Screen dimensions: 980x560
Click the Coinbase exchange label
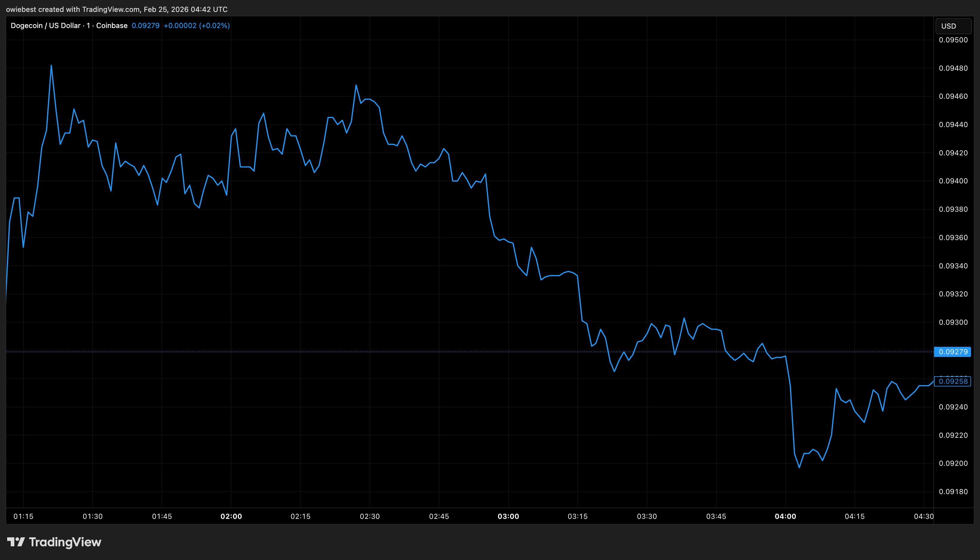tap(112, 25)
